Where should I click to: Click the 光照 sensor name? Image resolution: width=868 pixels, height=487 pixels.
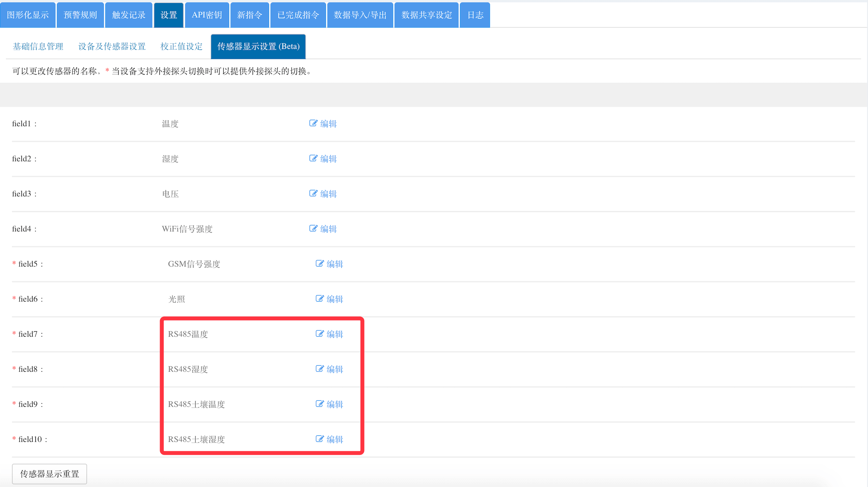coord(176,299)
